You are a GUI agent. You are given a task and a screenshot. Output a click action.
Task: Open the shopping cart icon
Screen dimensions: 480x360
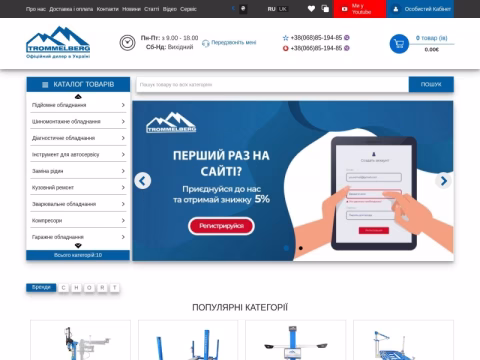[399, 44]
